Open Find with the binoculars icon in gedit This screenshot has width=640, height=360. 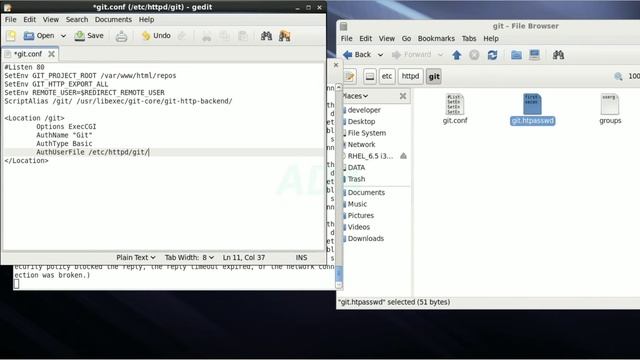click(x=267, y=36)
